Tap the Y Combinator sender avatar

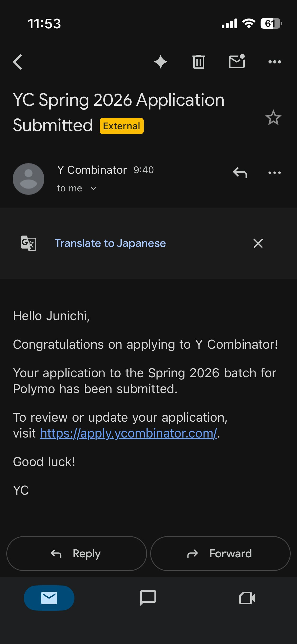coord(29,179)
